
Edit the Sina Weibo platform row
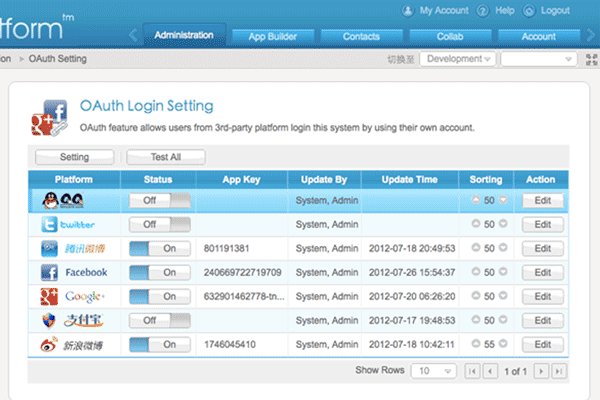click(x=543, y=345)
